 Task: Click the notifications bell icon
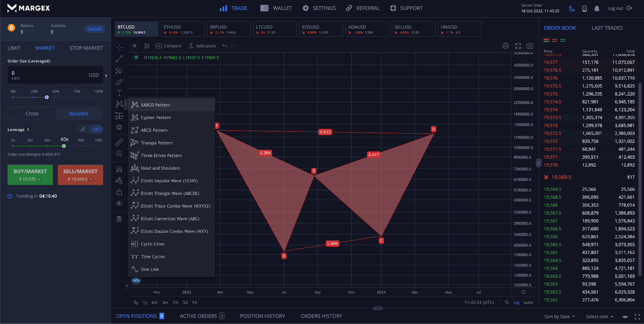point(597,8)
